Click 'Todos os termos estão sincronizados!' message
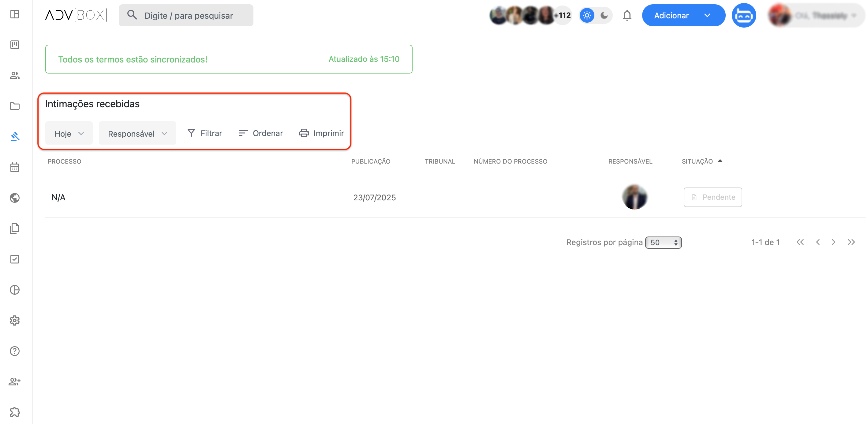 (133, 59)
